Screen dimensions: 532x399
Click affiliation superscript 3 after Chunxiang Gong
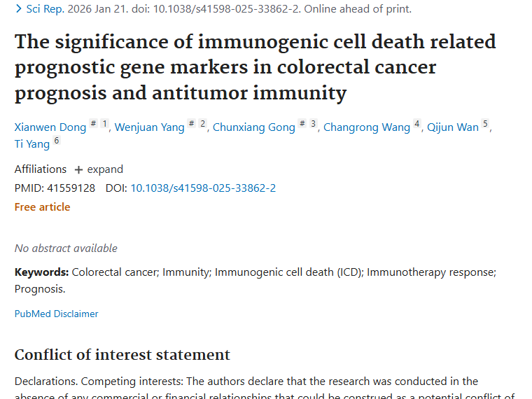click(313, 124)
